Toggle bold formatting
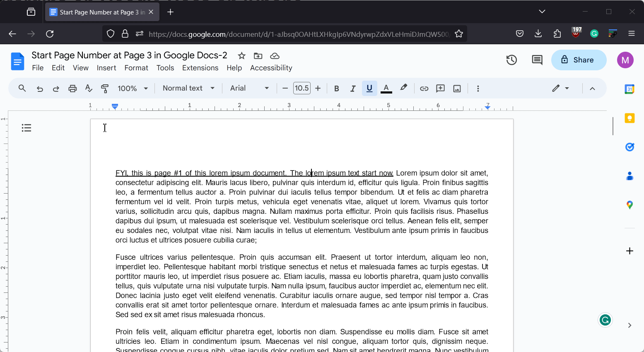The width and height of the screenshot is (644, 352). point(336,89)
